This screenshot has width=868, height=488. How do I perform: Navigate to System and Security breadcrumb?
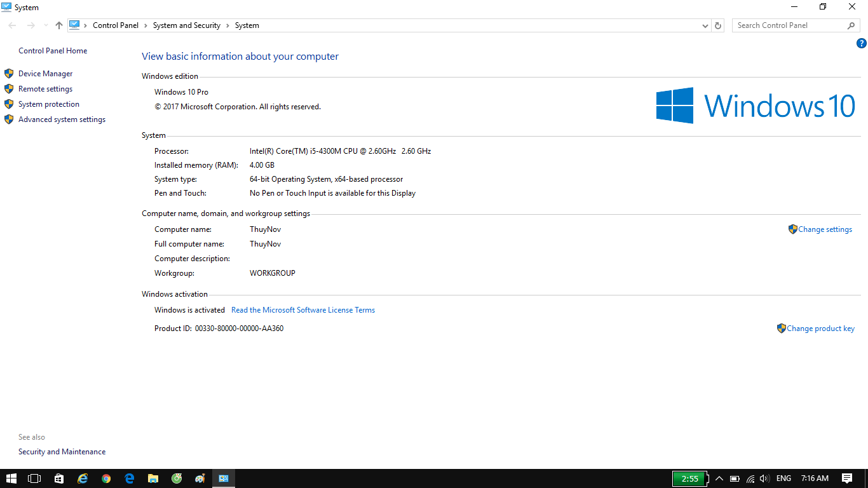[187, 25]
